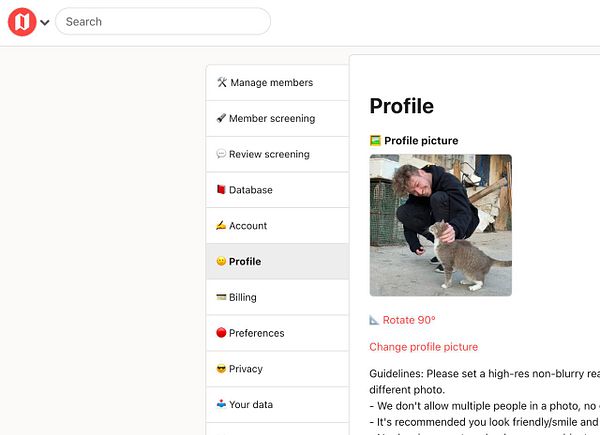Click the red logo icon

(22, 22)
